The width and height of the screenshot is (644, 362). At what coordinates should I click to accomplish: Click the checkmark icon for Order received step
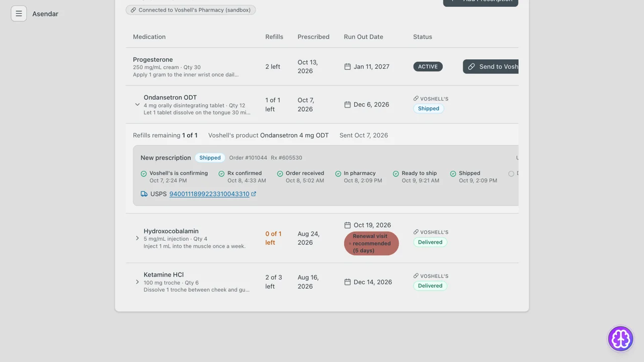coord(280,173)
